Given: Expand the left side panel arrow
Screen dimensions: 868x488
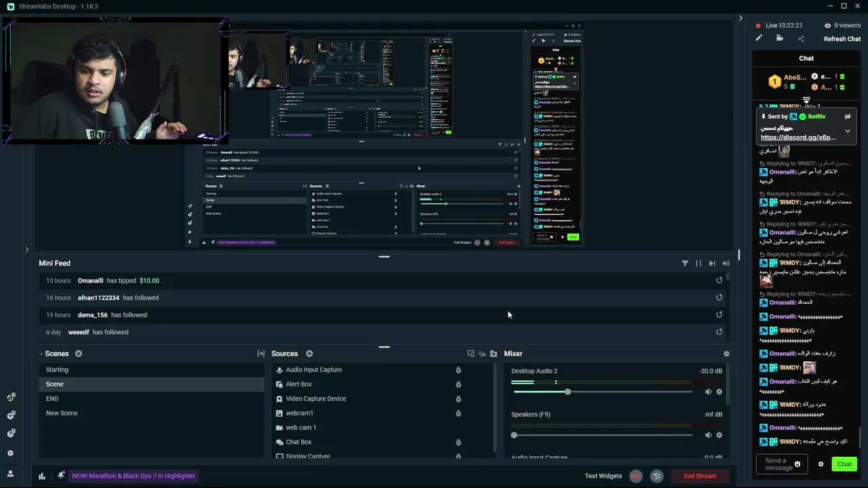Looking at the screenshot, I should tap(26, 249).
